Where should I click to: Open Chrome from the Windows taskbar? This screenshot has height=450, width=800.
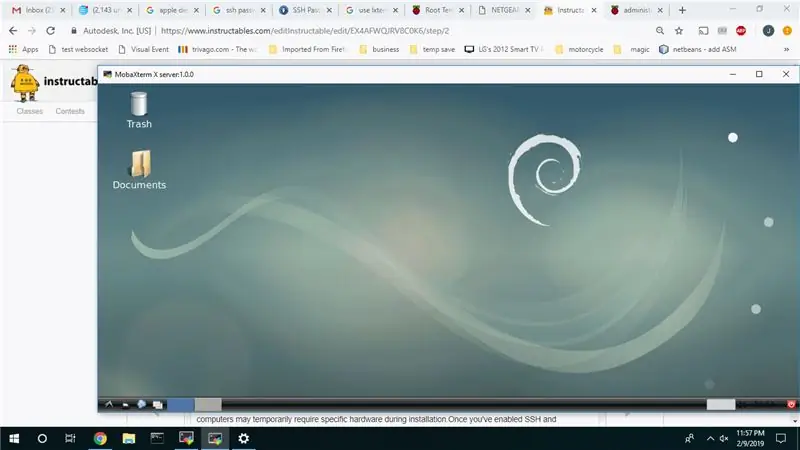100,438
